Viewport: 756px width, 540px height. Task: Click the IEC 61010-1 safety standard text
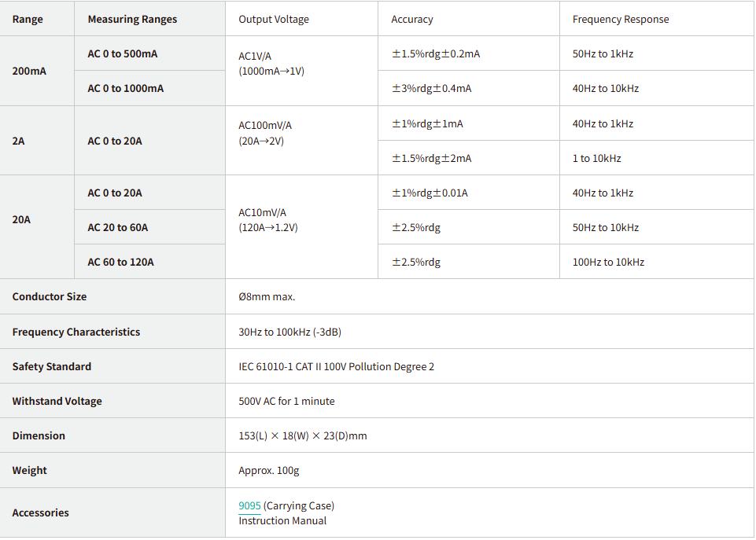tap(336, 366)
